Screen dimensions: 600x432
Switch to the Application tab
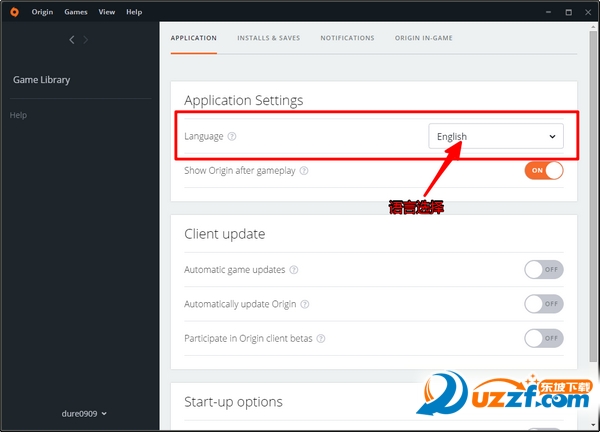click(194, 38)
